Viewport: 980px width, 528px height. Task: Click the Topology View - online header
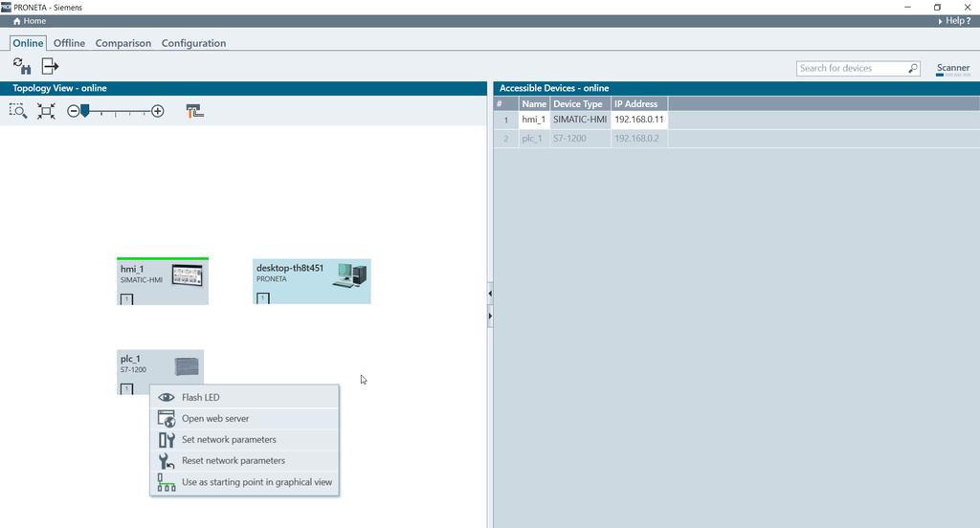243,88
